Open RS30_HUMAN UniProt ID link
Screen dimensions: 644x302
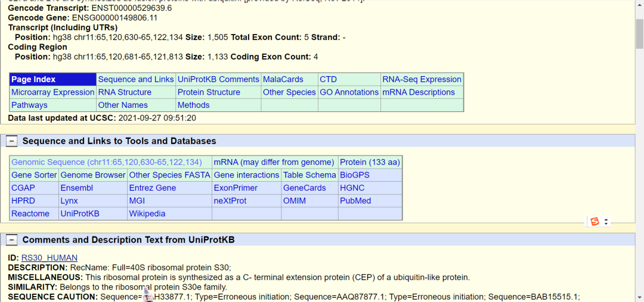[49, 258]
